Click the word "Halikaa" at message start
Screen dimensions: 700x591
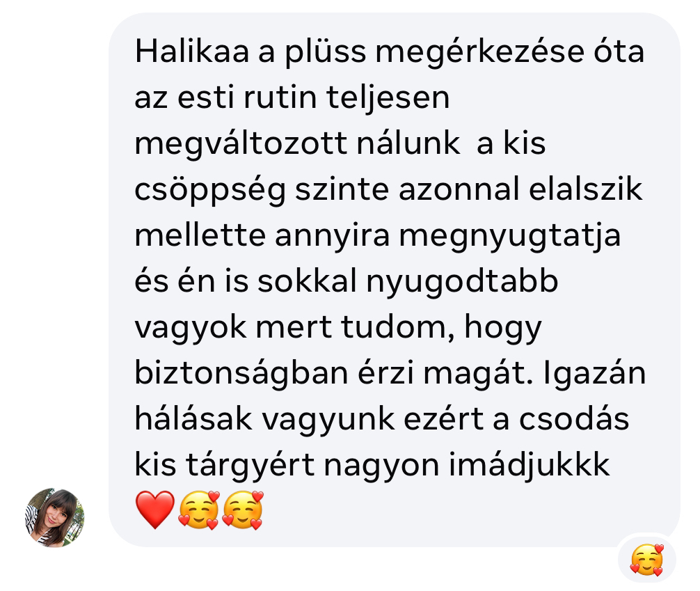tap(192, 51)
